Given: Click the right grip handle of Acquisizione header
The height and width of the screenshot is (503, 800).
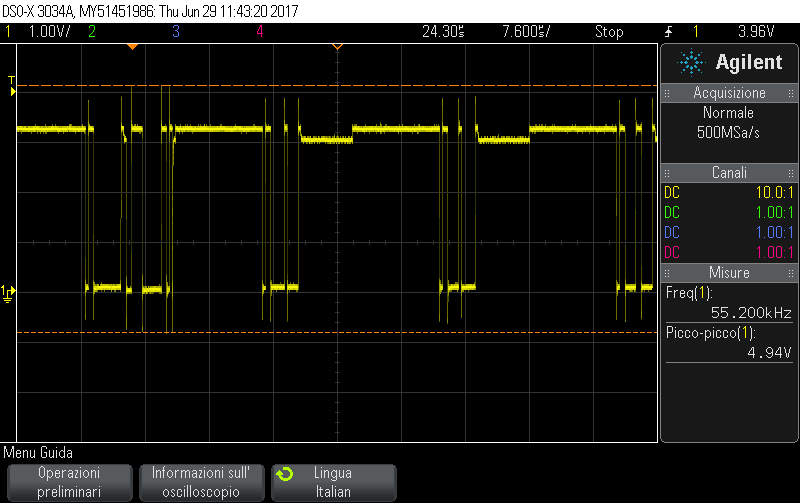Looking at the screenshot, I should coord(791,93).
